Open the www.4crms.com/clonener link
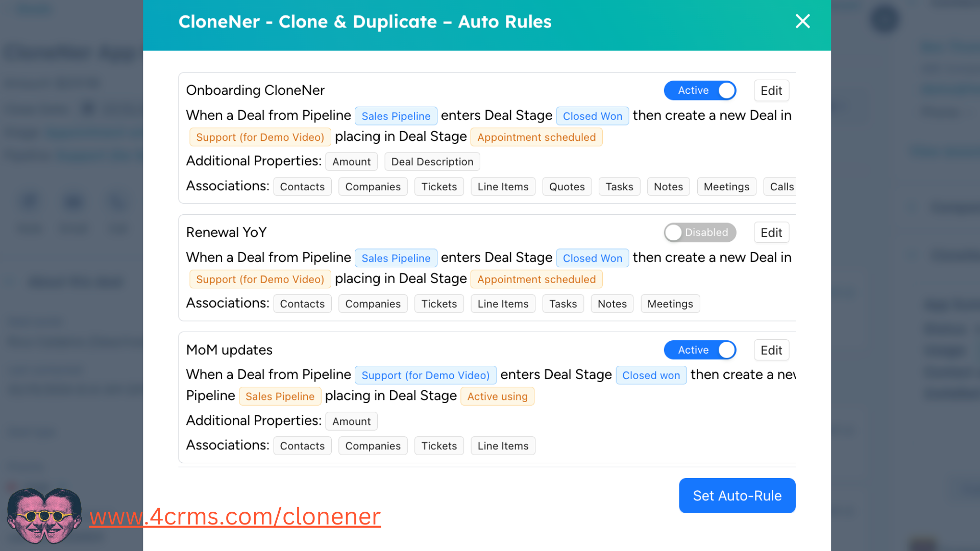The height and width of the screenshot is (551, 980). coord(235,516)
